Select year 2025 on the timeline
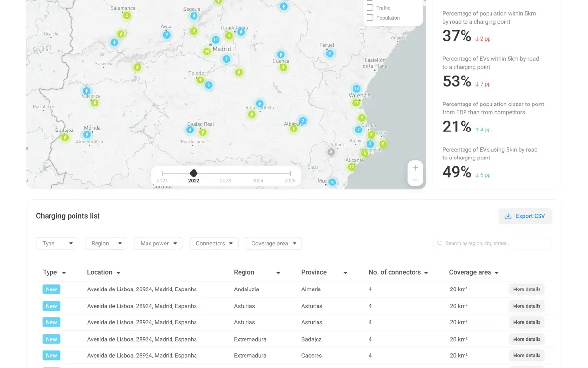The image size is (588, 368). (290, 181)
